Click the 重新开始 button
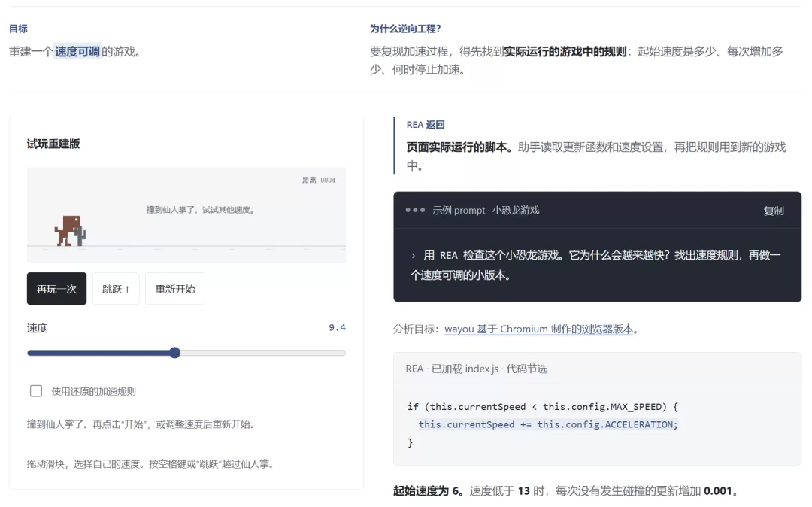 (x=175, y=288)
